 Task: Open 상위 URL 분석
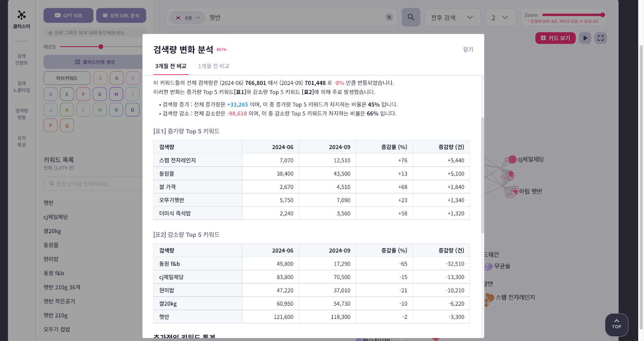click(x=121, y=16)
